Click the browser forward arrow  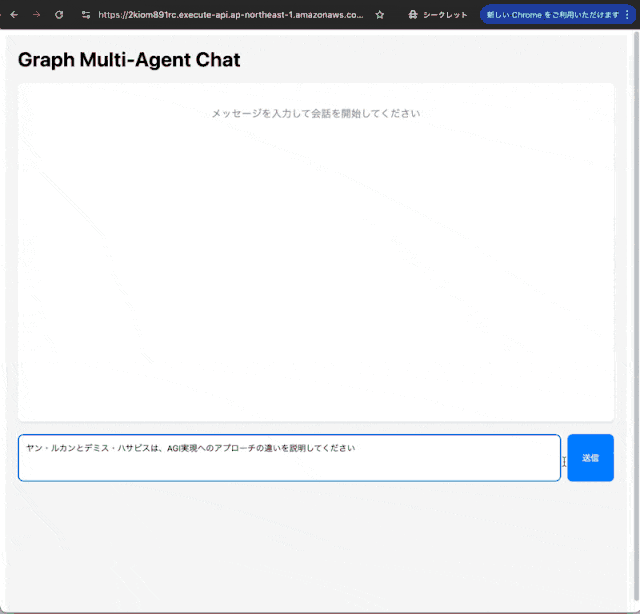point(36,15)
